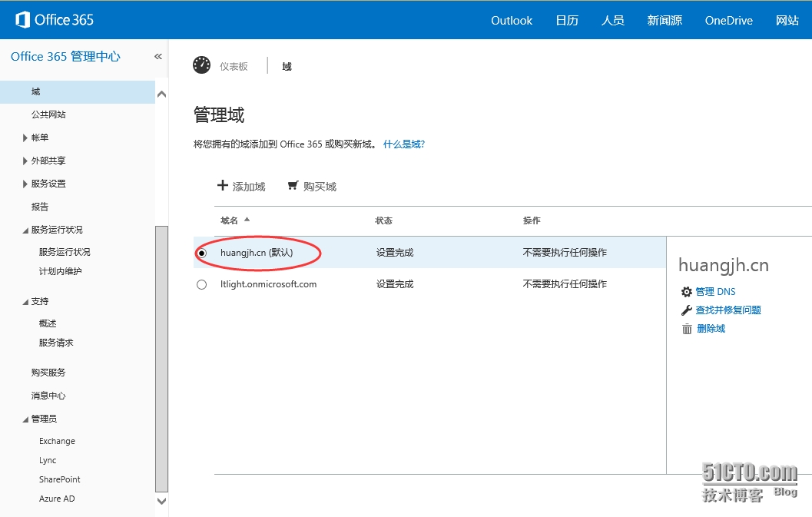
Task: Open Outlook from top navigation
Action: point(512,21)
